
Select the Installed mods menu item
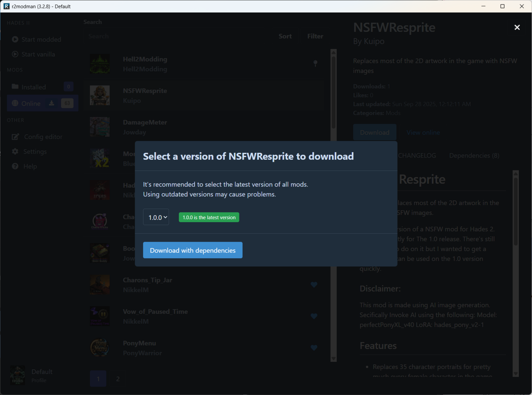(42, 87)
